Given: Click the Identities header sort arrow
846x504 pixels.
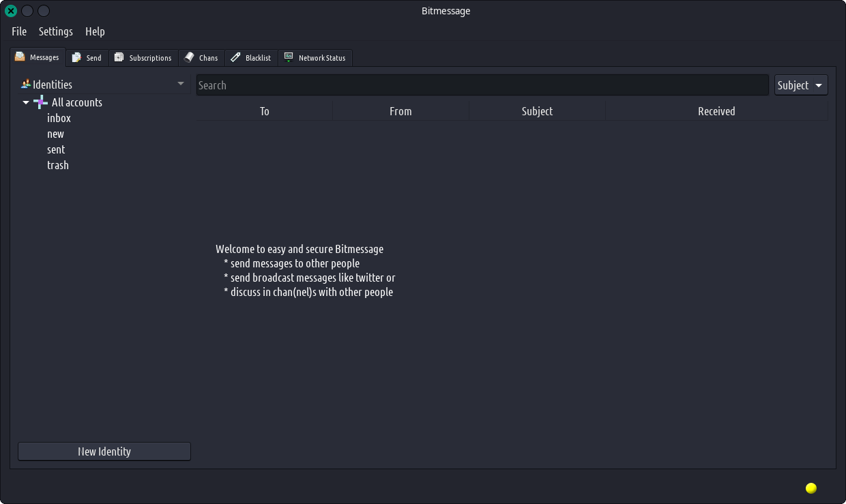Looking at the screenshot, I should point(181,84).
